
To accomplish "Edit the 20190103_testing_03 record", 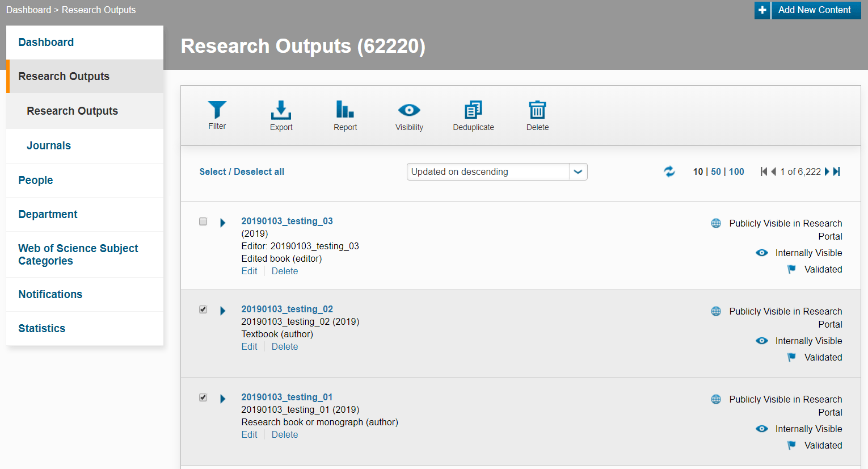I will click(249, 271).
